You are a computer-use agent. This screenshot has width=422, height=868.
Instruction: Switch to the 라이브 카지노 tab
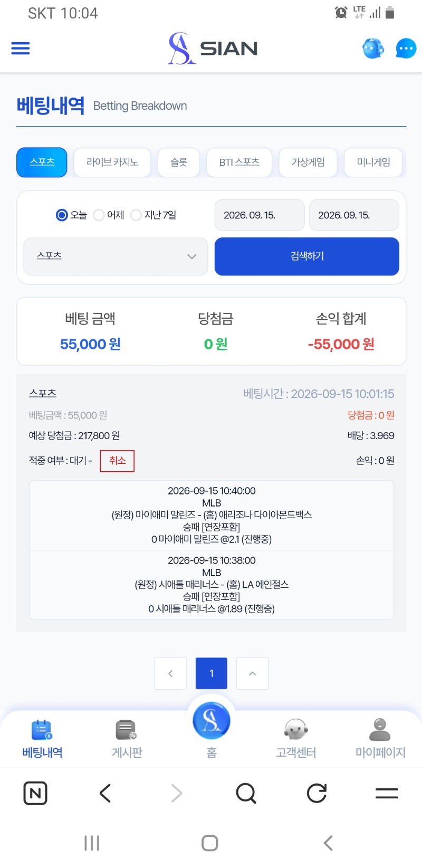[112, 162]
